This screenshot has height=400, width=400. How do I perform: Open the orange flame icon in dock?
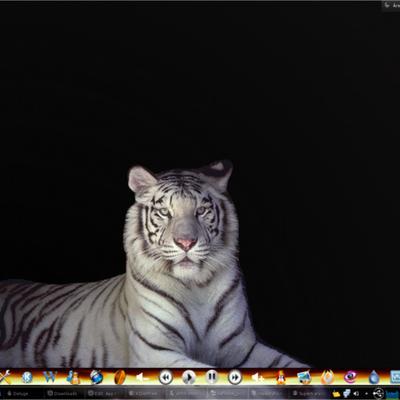tap(327, 377)
